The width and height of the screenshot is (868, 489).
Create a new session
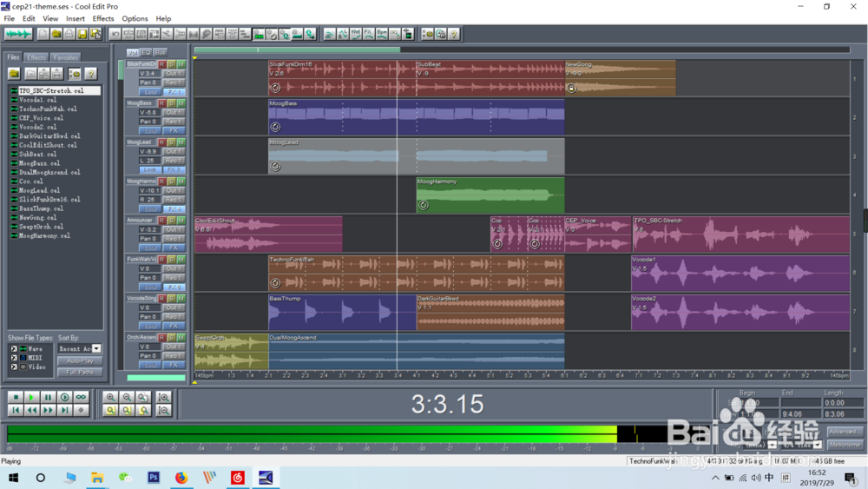[x=43, y=35]
